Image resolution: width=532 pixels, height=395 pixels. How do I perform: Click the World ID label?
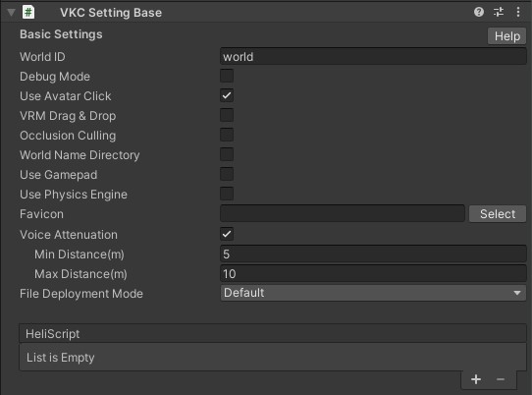(x=42, y=57)
